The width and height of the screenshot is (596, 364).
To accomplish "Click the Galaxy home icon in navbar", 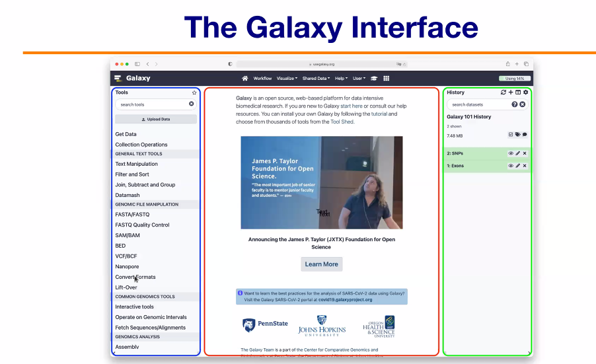I will click(x=244, y=78).
